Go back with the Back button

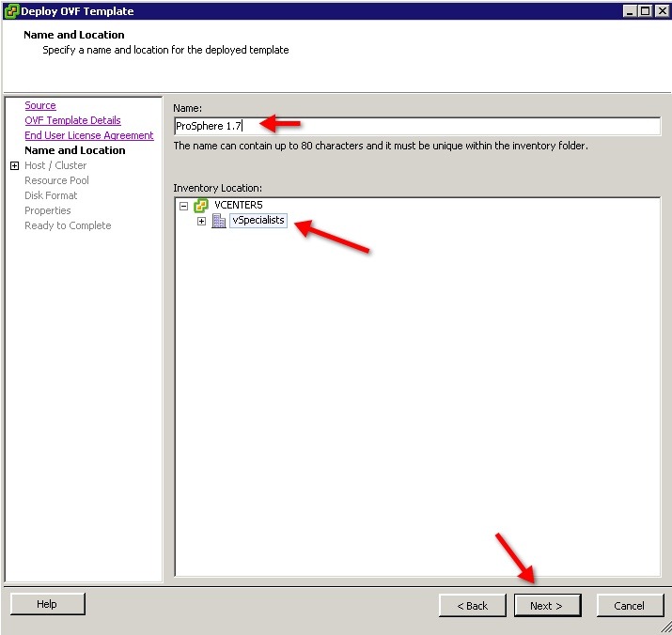472,606
